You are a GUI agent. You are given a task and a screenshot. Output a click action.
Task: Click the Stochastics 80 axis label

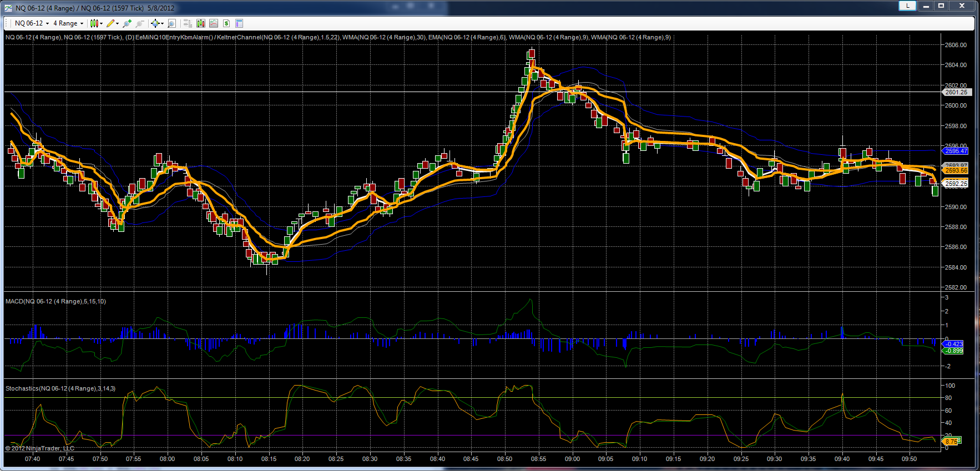[x=948, y=398]
